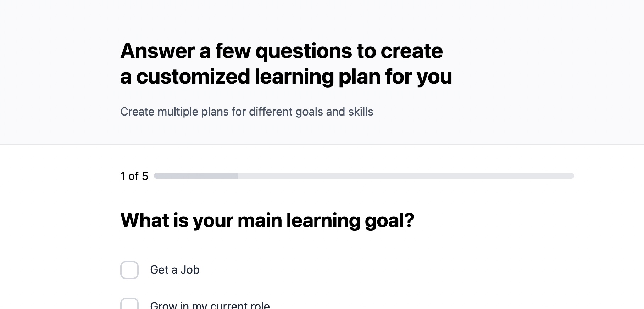Viewport: 644px width, 309px height.
Task: Click the divider line below the header
Action: point(322,145)
